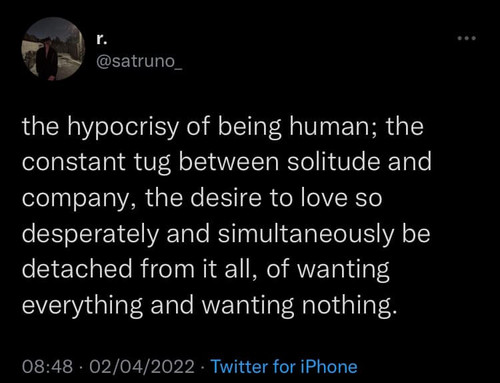Click the Twitter for iPhone source link
Viewport: 500px width, 383px height.
(284, 366)
